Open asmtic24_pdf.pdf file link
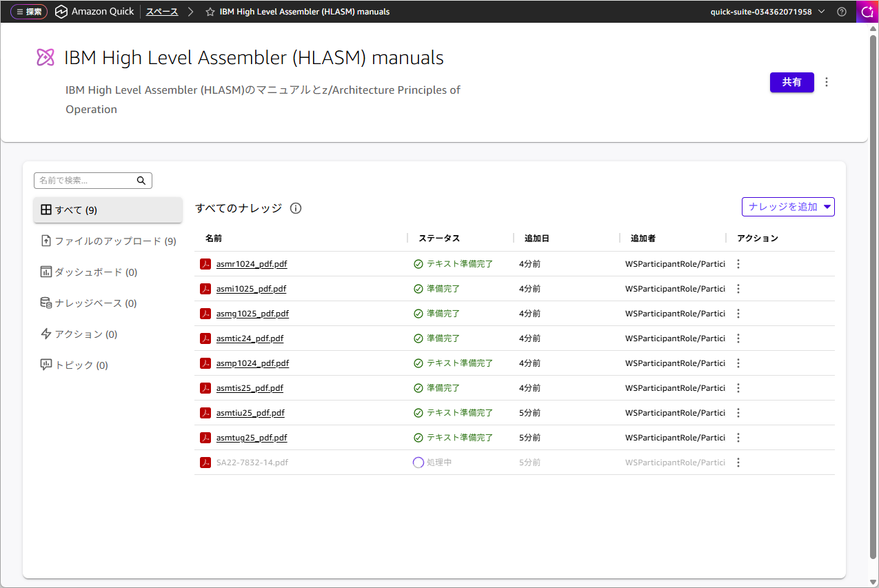 tap(250, 338)
